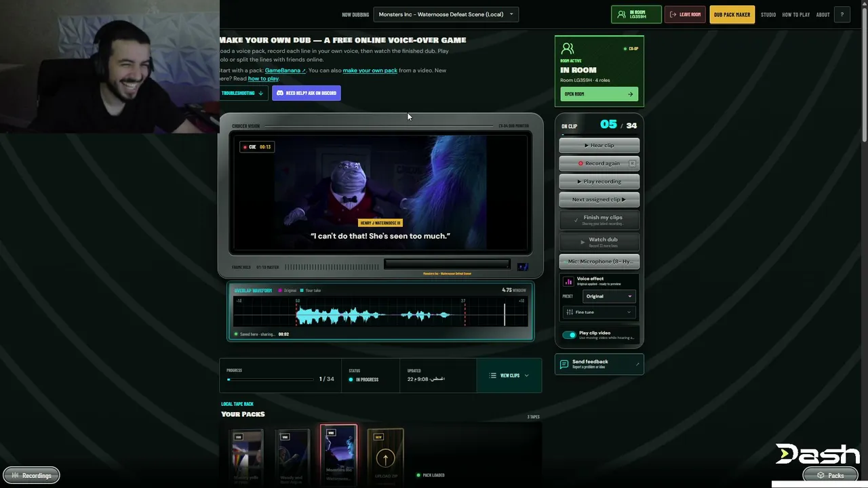
Task: Click the small thumbnail icon on monitor bezel
Action: coord(523,267)
